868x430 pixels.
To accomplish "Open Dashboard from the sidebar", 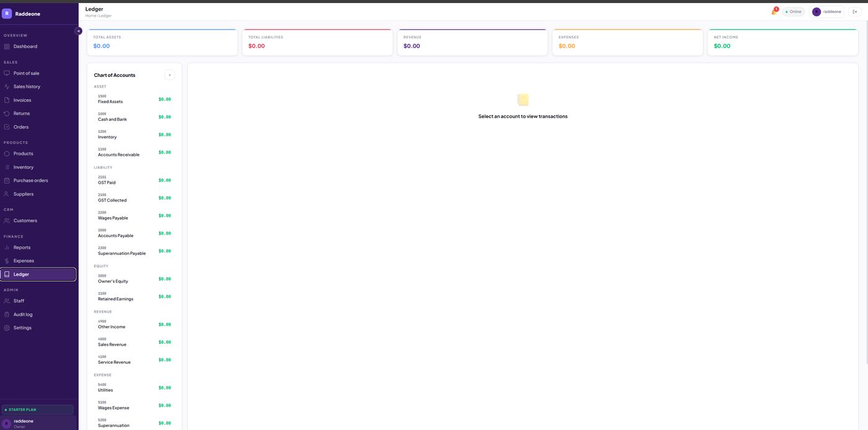I will (x=39, y=47).
